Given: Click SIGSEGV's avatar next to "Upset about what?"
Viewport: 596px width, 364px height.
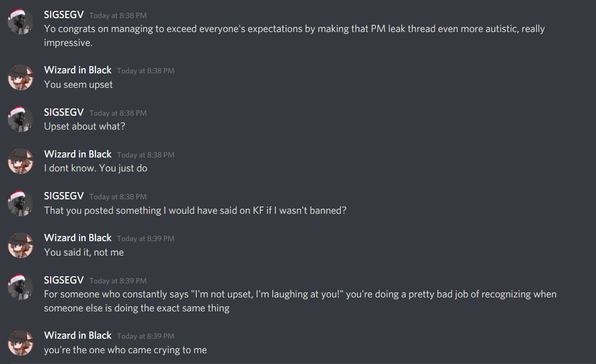Looking at the screenshot, I should (21, 120).
